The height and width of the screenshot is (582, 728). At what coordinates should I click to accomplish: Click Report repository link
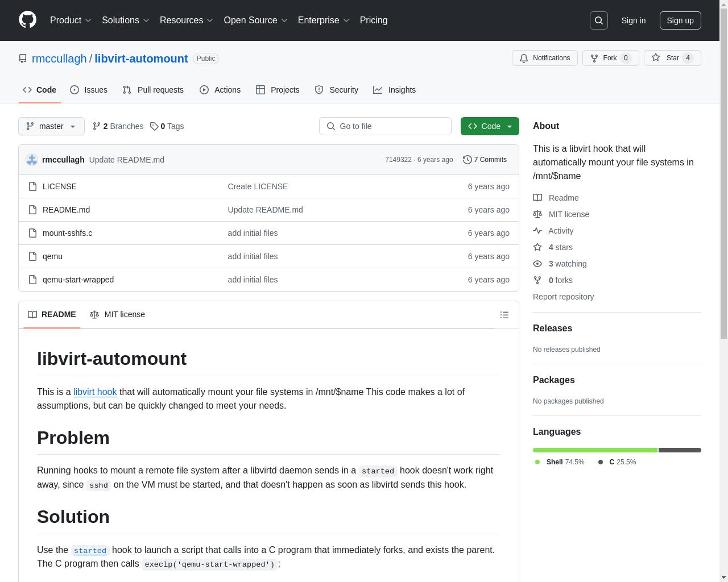[563, 297]
